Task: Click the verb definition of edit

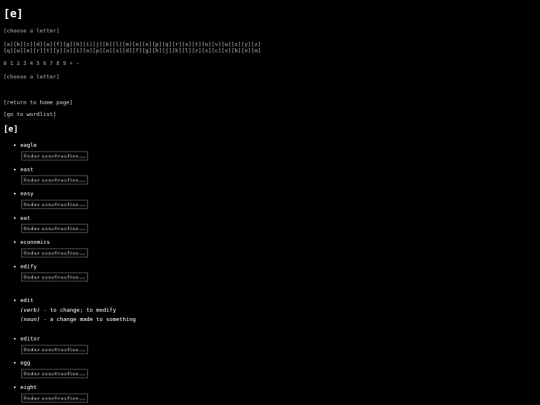Action: click(x=68, y=310)
